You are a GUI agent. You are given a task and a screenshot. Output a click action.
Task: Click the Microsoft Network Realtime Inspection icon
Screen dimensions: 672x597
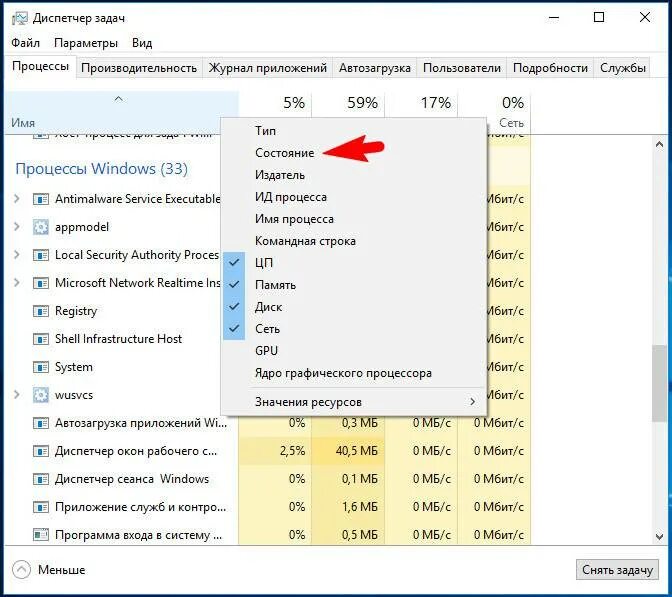[x=41, y=283]
